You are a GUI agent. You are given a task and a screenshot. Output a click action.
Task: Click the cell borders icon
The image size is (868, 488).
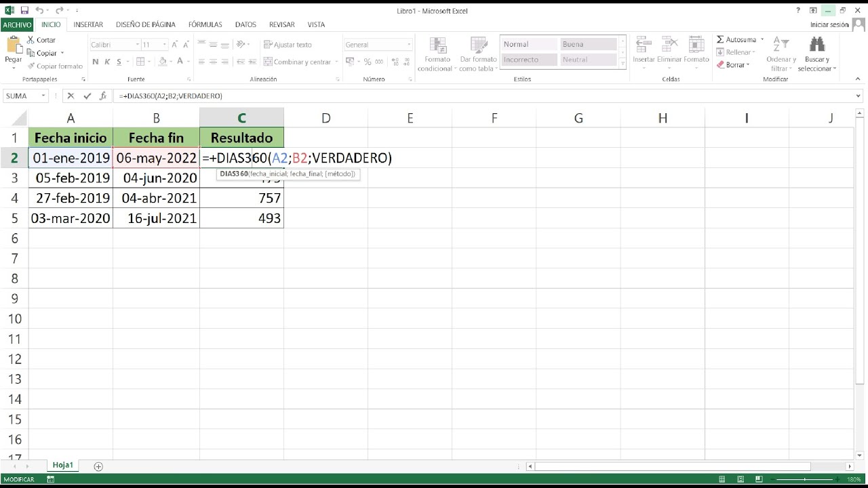[140, 62]
